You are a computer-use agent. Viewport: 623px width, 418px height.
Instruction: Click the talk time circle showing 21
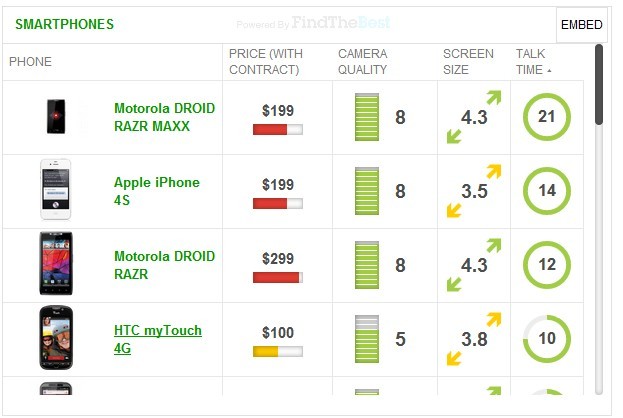pyautogui.click(x=546, y=117)
